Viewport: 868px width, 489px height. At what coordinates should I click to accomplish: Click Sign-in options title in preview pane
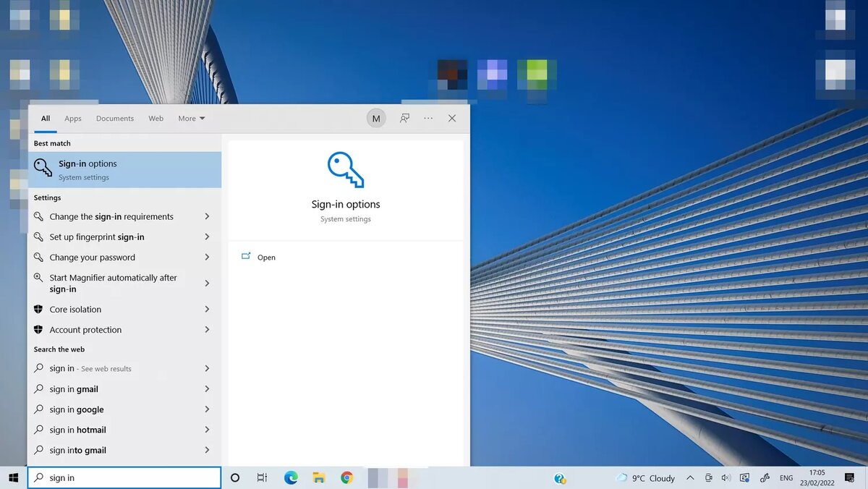point(346,205)
